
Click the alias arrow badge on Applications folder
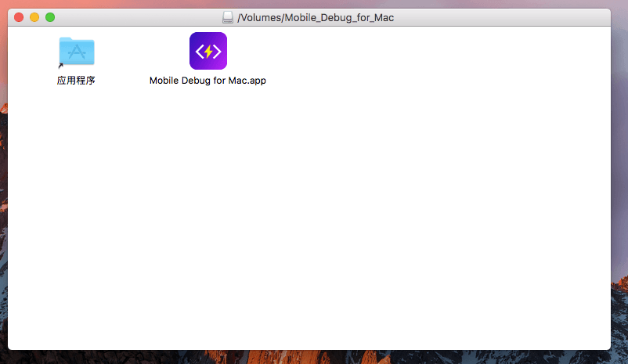(61, 66)
